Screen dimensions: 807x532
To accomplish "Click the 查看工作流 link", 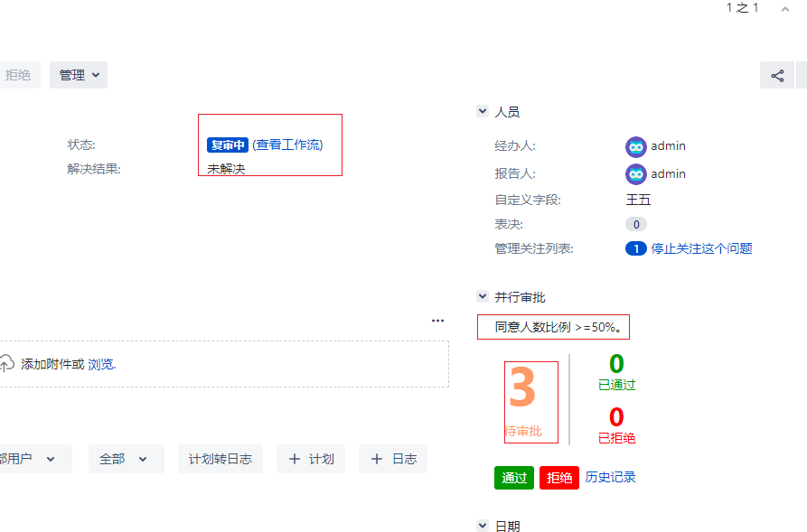I will (x=287, y=145).
